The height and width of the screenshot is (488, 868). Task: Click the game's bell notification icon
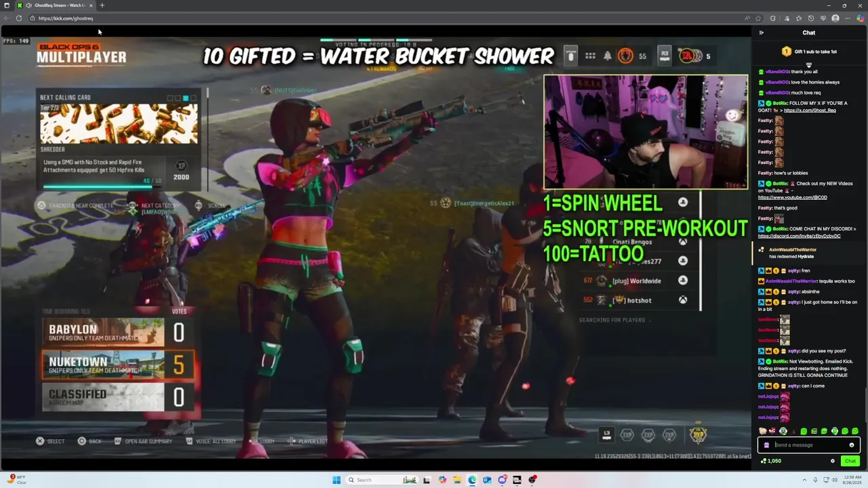coord(608,56)
